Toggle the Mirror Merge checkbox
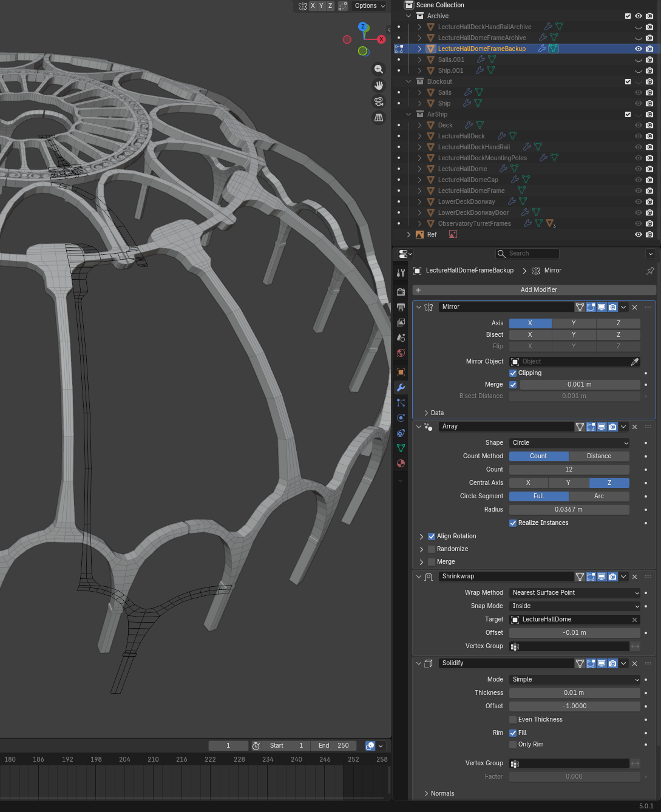Image resolution: width=661 pixels, height=812 pixels. (x=513, y=385)
